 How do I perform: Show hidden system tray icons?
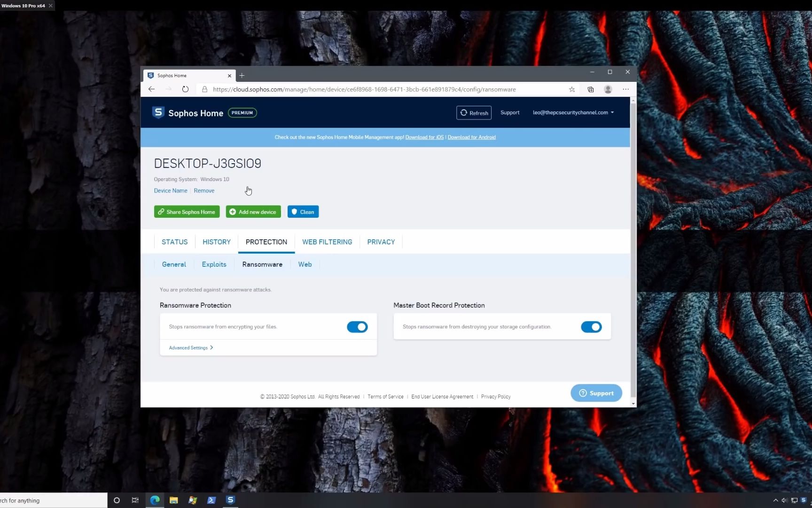pyautogui.click(x=775, y=500)
